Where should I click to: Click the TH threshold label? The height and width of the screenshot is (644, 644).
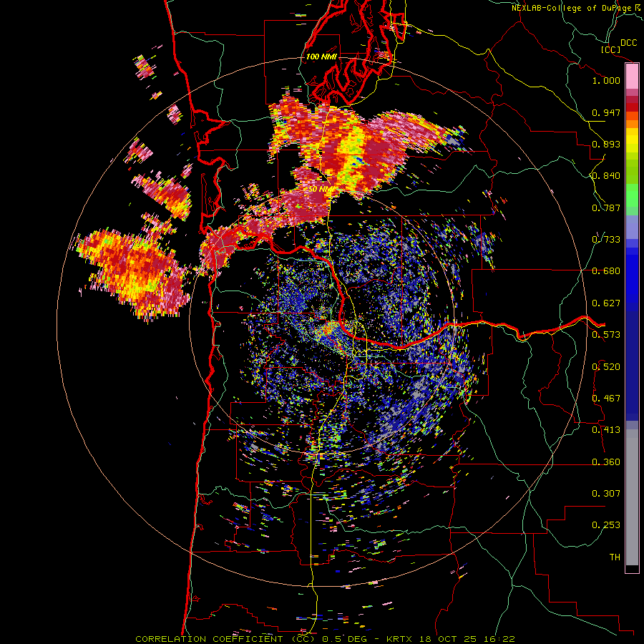coord(615,557)
